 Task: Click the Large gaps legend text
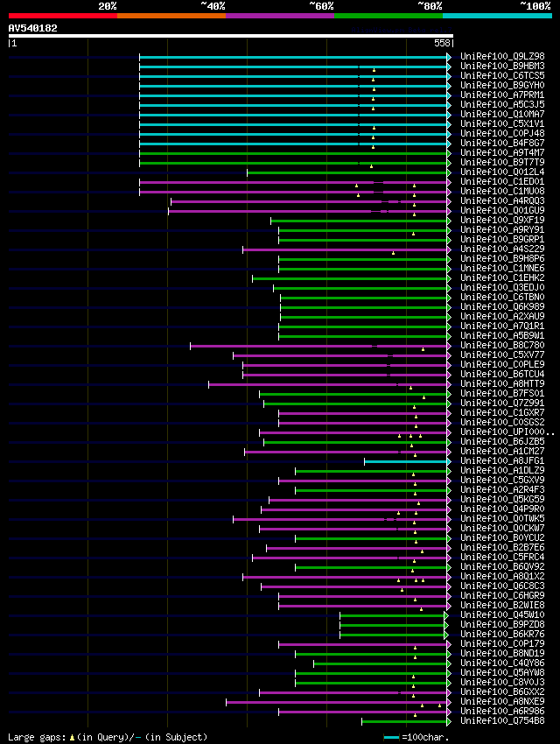[x=108, y=737]
